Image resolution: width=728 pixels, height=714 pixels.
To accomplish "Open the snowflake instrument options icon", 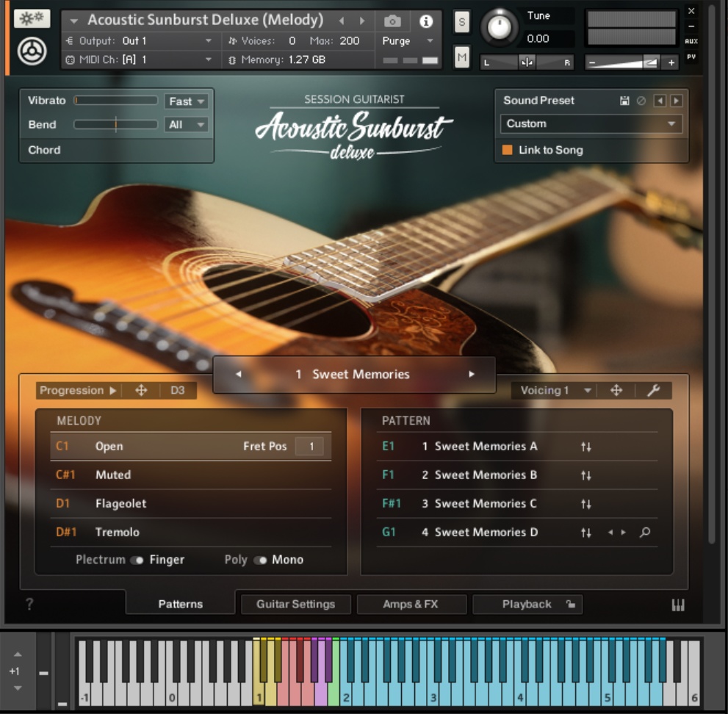I will point(32,18).
